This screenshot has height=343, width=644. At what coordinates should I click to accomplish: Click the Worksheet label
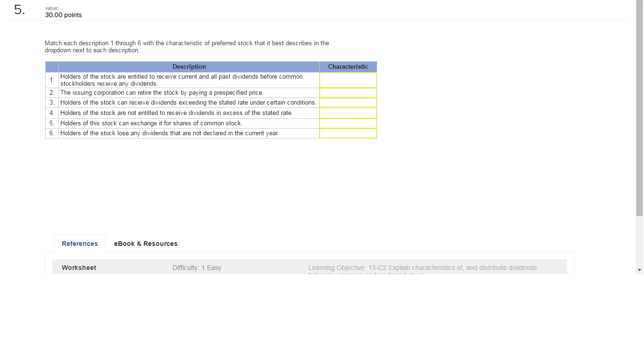tap(79, 268)
